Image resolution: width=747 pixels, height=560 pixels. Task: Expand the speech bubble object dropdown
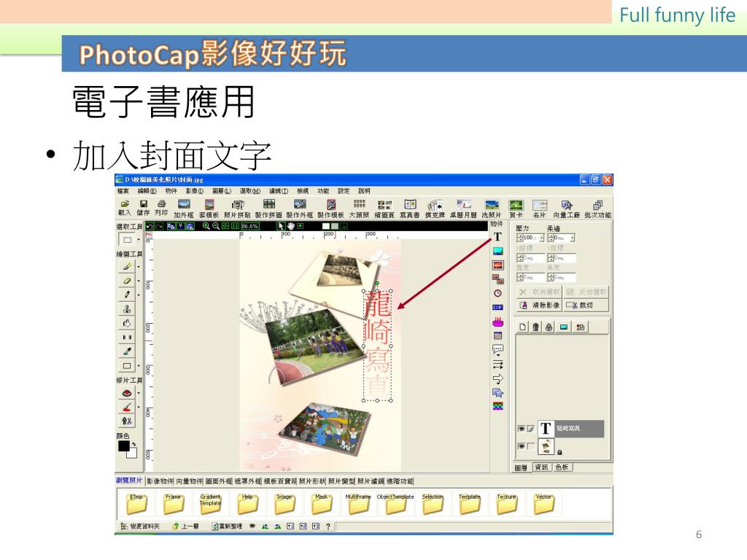(x=498, y=355)
